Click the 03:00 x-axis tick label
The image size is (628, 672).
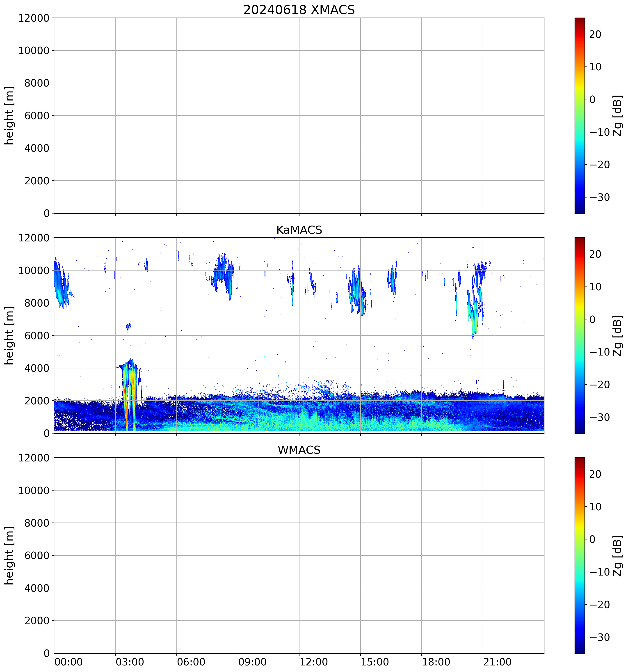(x=130, y=662)
